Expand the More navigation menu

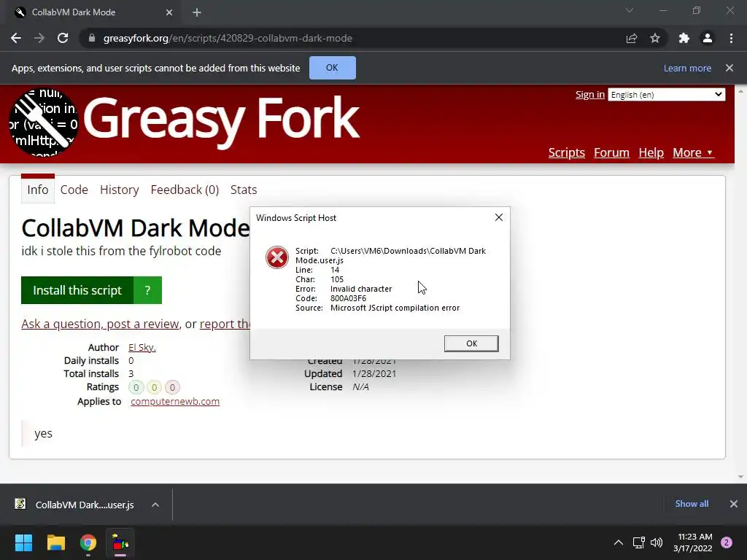click(693, 152)
